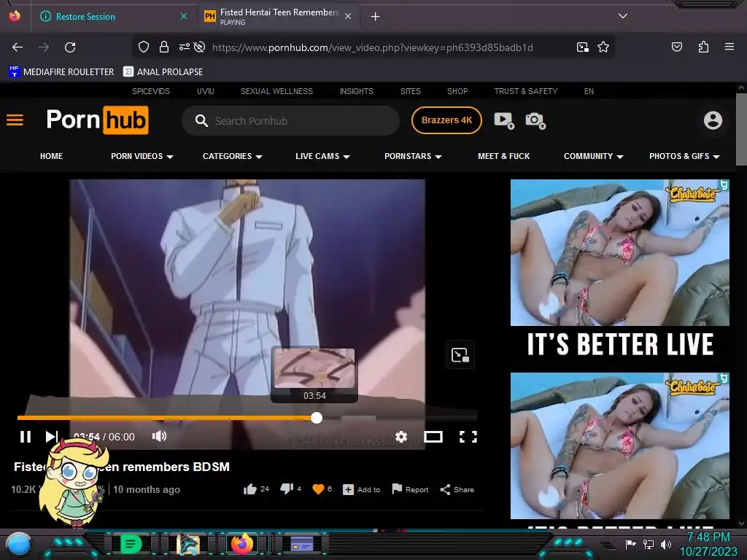Image resolution: width=747 pixels, height=560 pixels.
Task: Skip to next video with the next button
Action: tap(52, 437)
